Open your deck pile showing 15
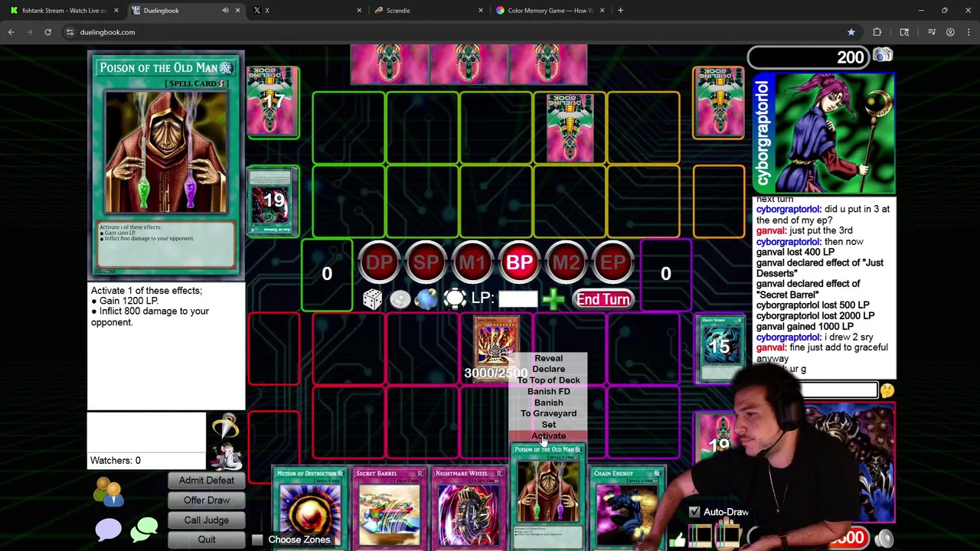This screenshot has width=980, height=551. (720, 347)
